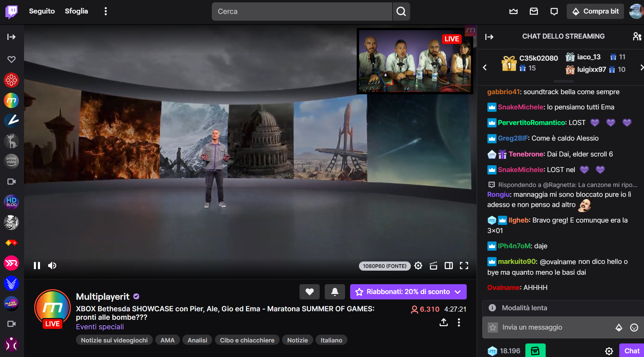The width and height of the screenshot is (644, 357).
Task: Click Compra bit button
Action: pos(595,12)
